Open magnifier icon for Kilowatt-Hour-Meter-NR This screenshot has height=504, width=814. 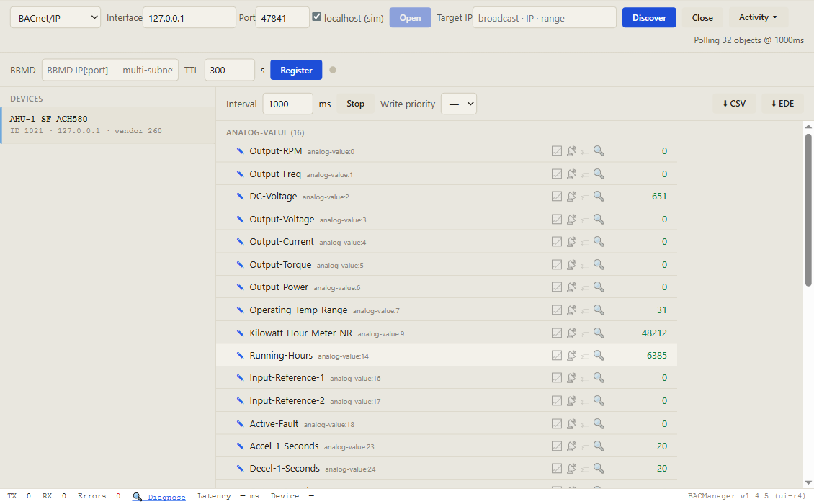pyautogui.click(x=599, y=333)
